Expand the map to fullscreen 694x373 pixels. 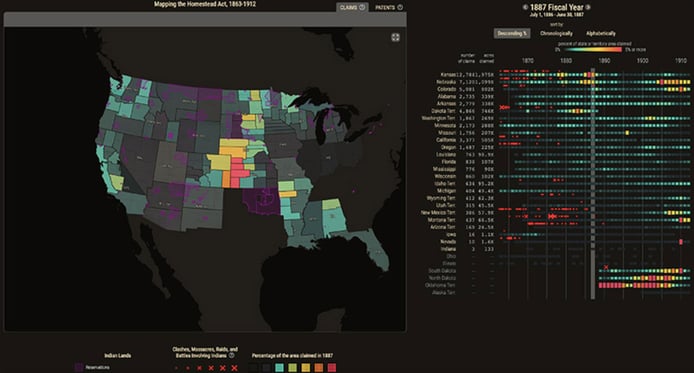click(x=395, y=38)
